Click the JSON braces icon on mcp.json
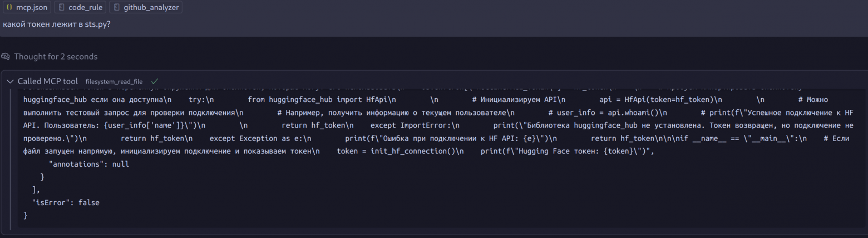The image size is (868, 238). pos(9,8)
